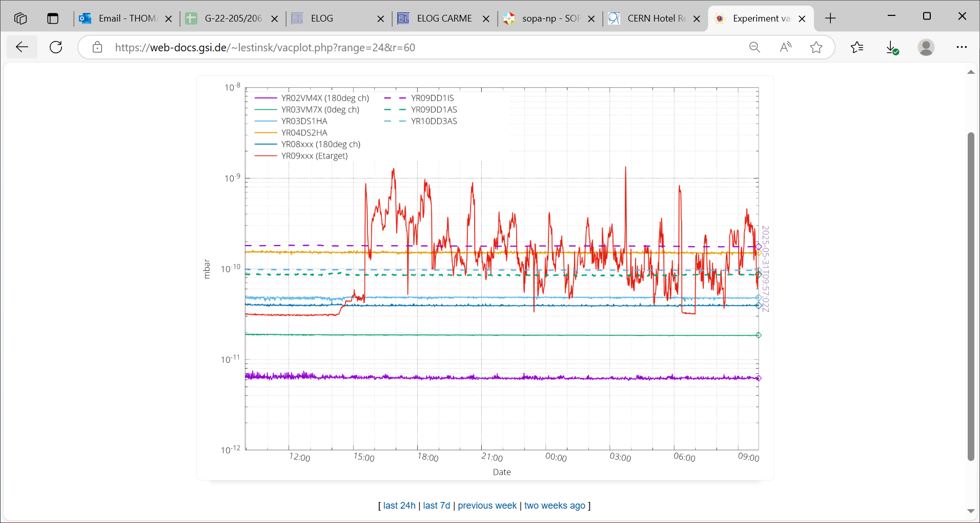Open the Downloads icon
980x523 pixels.
click(x=892, y=48)
